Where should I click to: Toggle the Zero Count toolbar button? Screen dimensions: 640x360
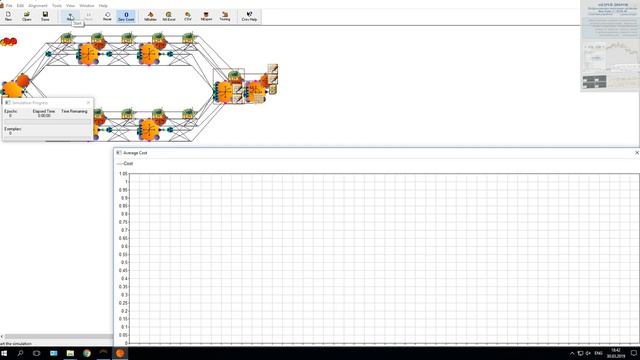[x=126, y=16]
